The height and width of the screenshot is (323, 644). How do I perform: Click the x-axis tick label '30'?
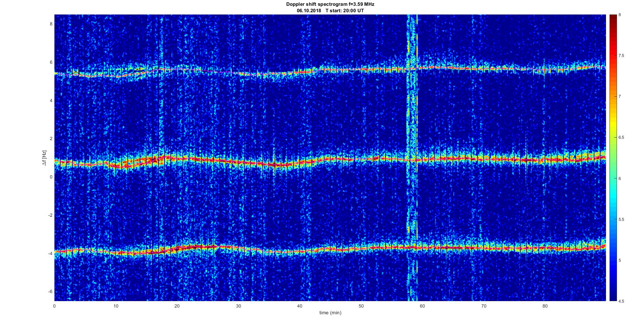click(x=239, y=306)
